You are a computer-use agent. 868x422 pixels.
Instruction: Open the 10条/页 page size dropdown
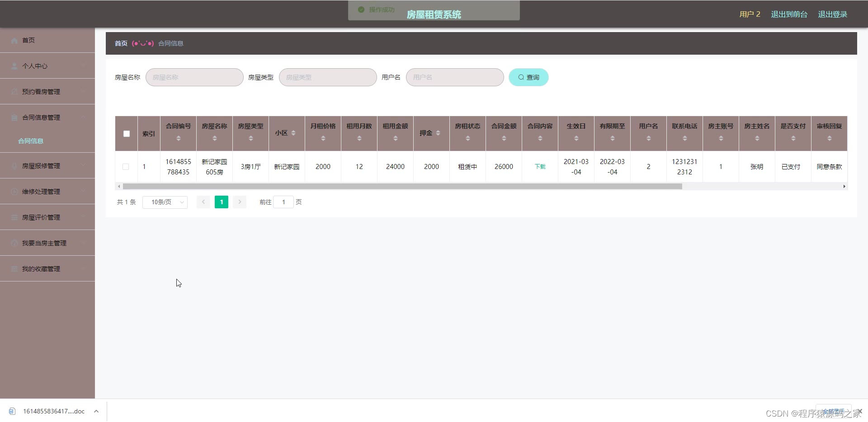tap(165, 202)
